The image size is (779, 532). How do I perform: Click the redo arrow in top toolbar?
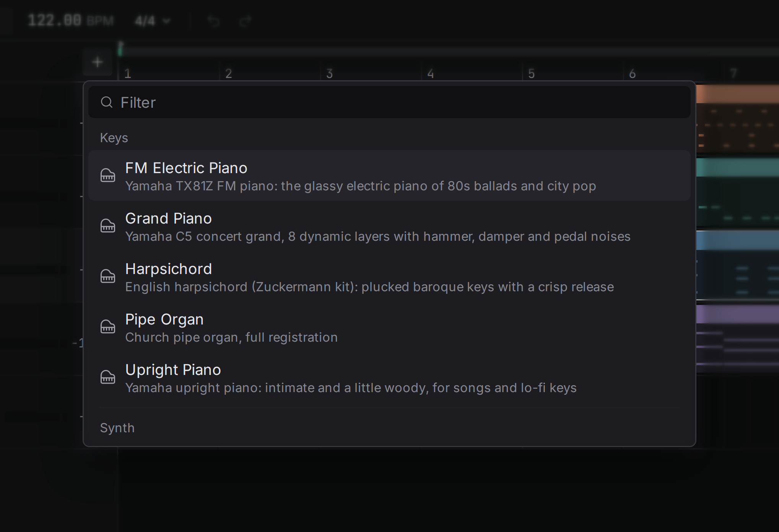[x=245, y=21]
